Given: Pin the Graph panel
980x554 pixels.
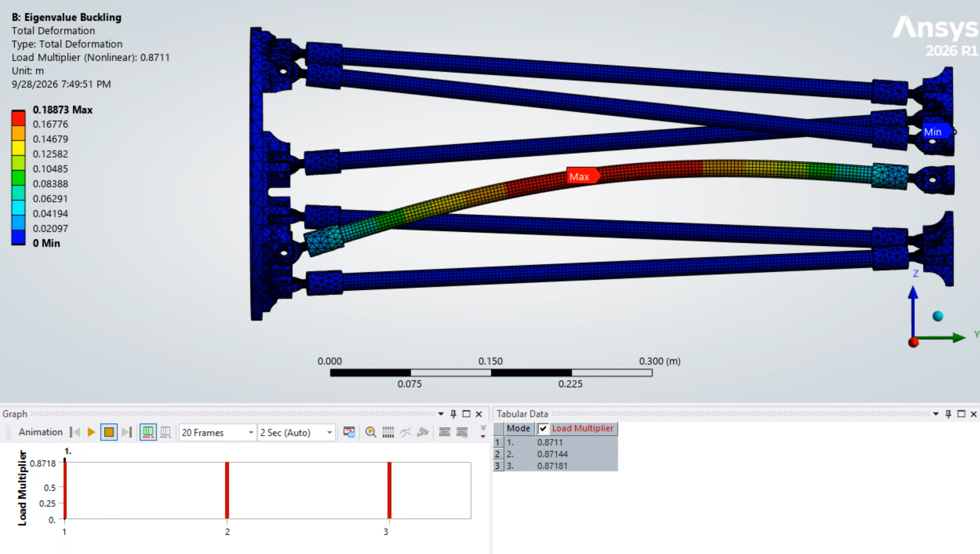Looking at the screenshot, I should pyautogui.click(x=453, y=414).
